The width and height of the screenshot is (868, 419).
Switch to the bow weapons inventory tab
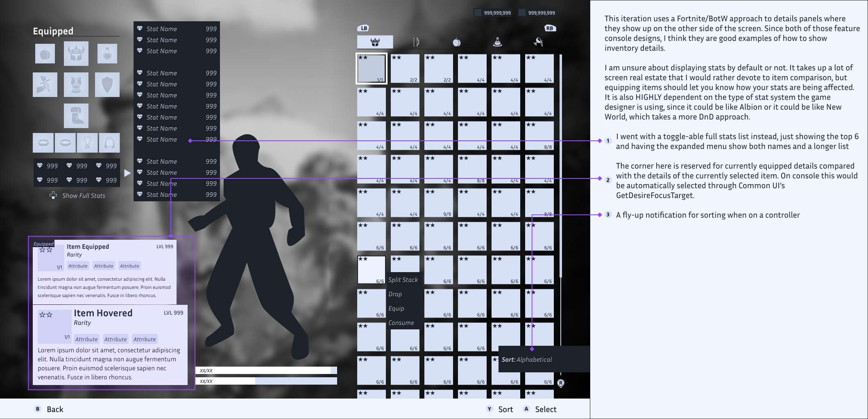click(416, 42)
